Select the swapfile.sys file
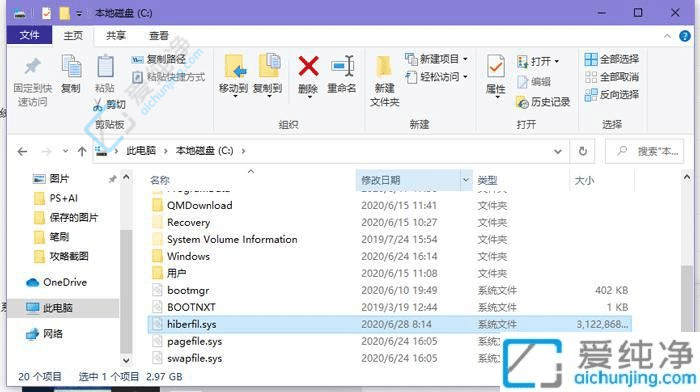The height and width of the screenshot is (392, 700). pyautogui.click(x=194, y=358)
